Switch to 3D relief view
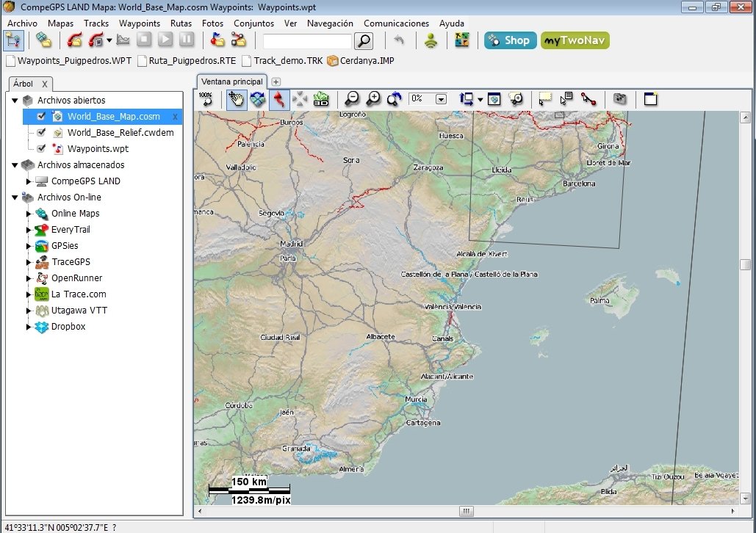This screenshot has height=533, width=756. coord(321,99)
